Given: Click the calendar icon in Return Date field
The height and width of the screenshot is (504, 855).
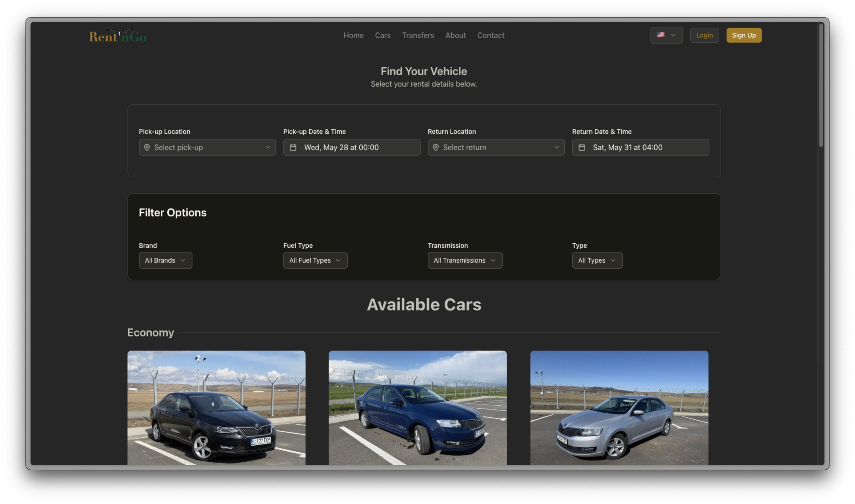Looking at the screenshot, I should coord(582,147).
